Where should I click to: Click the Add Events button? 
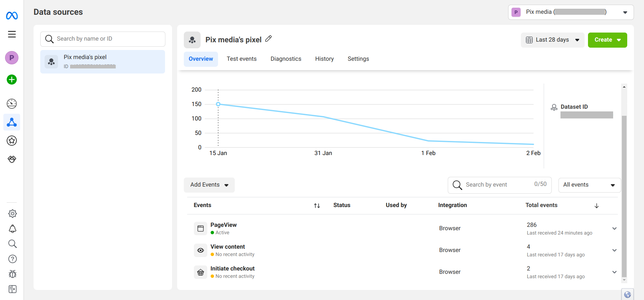(x=209, y=185)
